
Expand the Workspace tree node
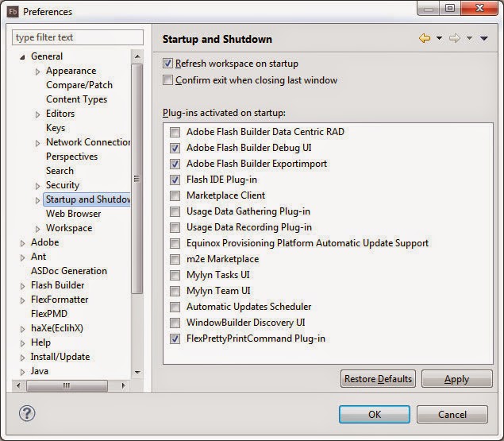[x=37, y=229]
